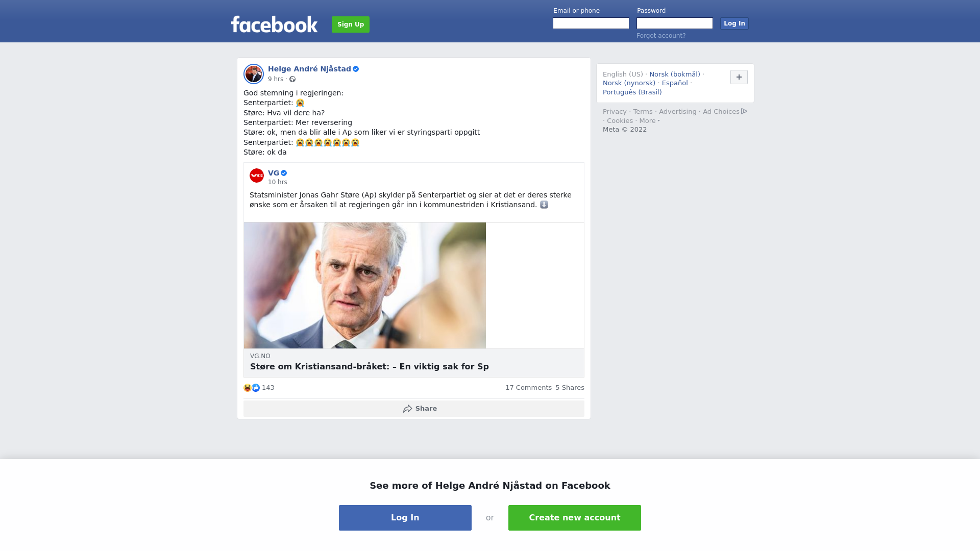Open the Støre article photo thumbnail
The image size is (980, 551).
[365, 285]
